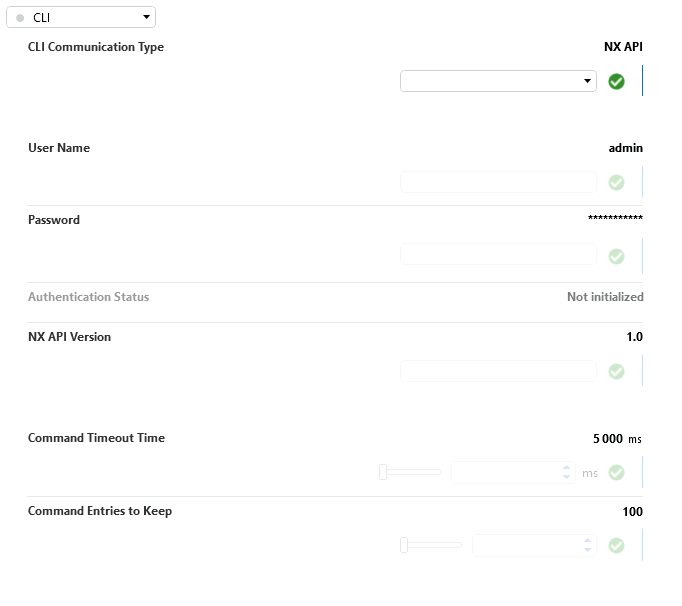Click the Command Timeout Time apply checkmark

pyautogui.click(x=616, y=472)
